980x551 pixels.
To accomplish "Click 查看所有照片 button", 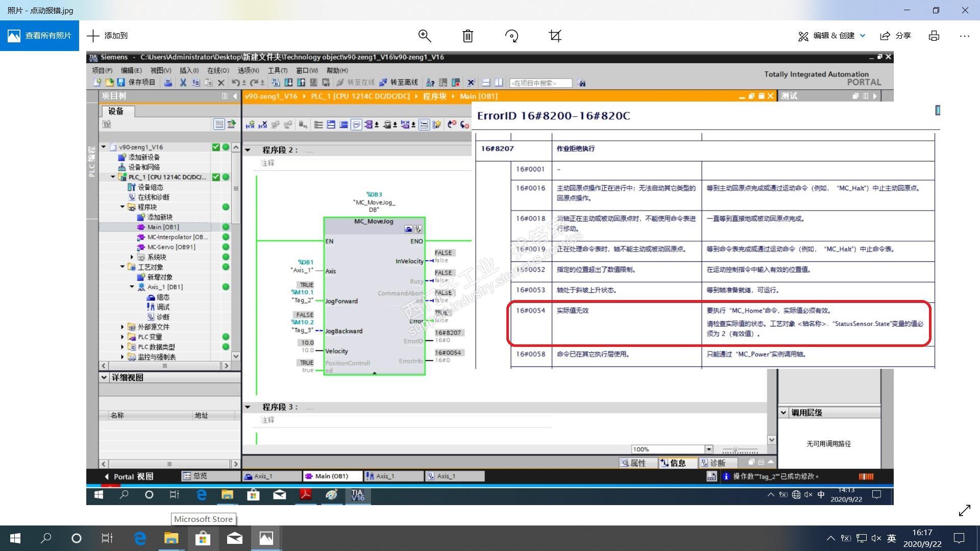I will tap(39, 36).
